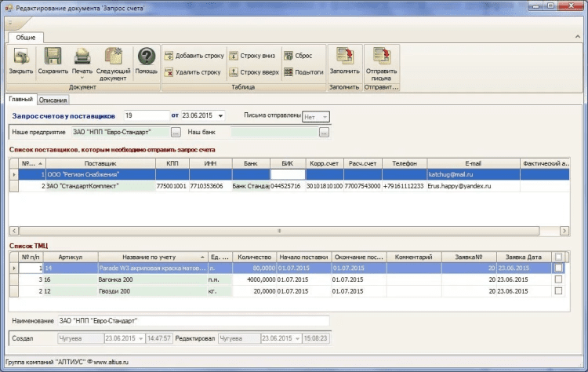Open the document date dropdown 23.06.2015
This screenshot has width=588, height=372.
pos(221,116)
